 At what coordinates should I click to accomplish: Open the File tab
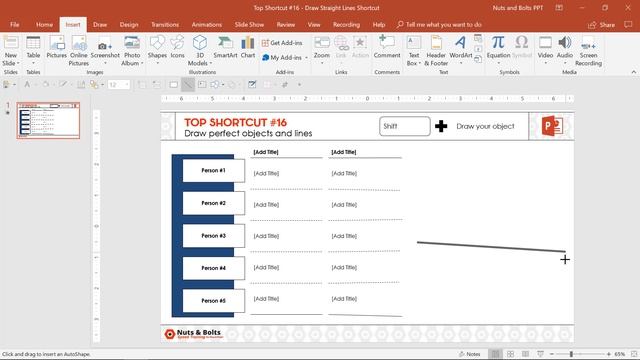point(15,24)
